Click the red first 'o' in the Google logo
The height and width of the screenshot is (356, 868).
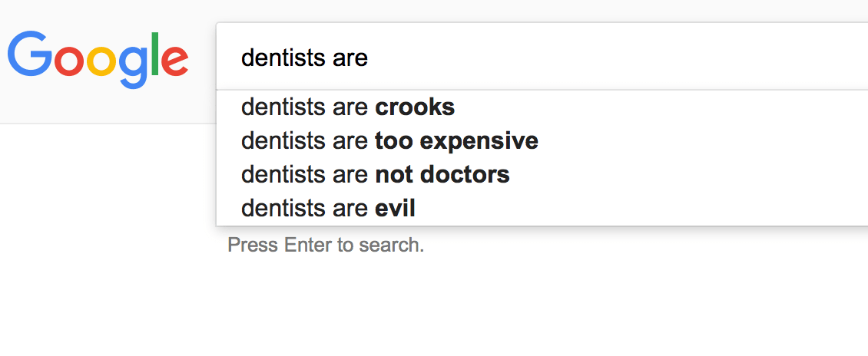70,61
